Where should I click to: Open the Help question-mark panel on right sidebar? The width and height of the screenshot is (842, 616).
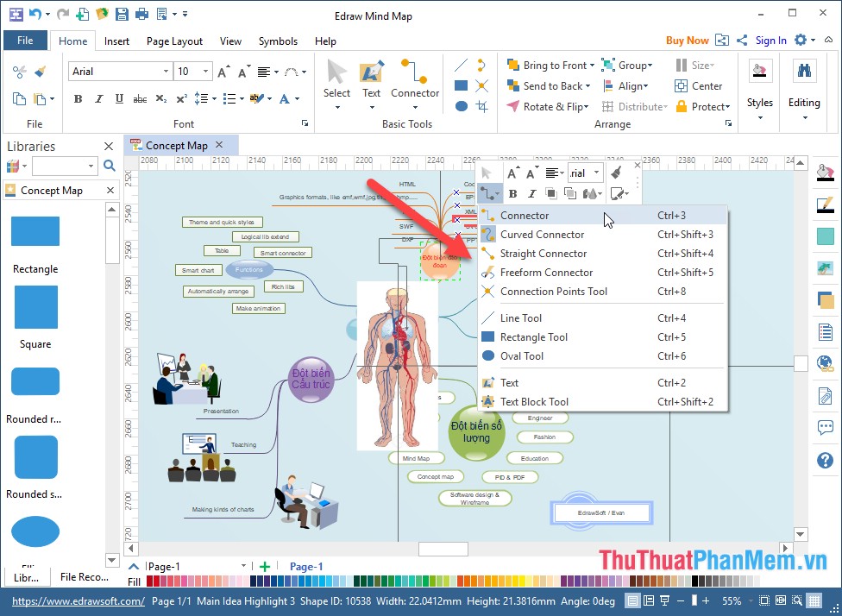(824, 460)
